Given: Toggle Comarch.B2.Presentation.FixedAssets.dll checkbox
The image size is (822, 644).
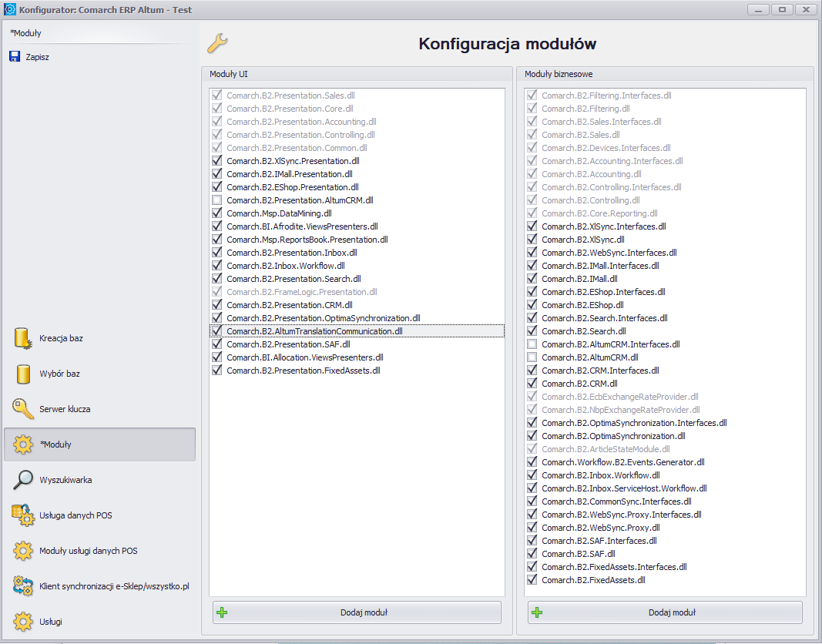Looking at the screenshot, I should (x=217, y=370).
